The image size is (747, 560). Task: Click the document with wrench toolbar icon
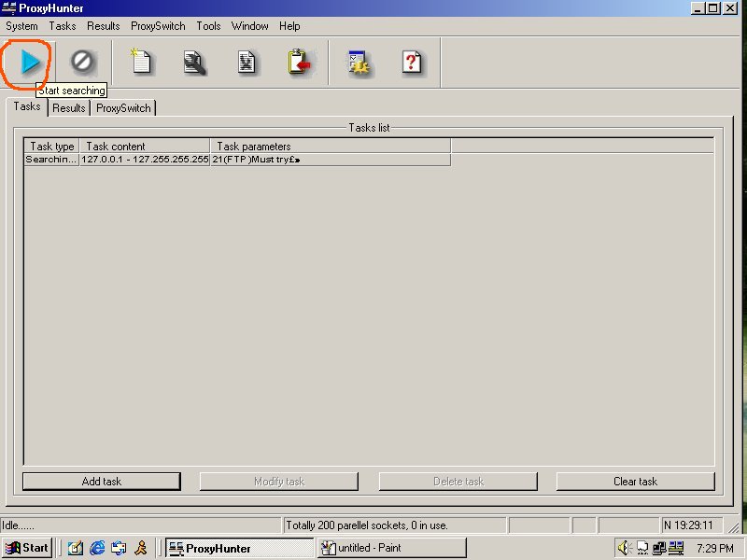[194, 63]
